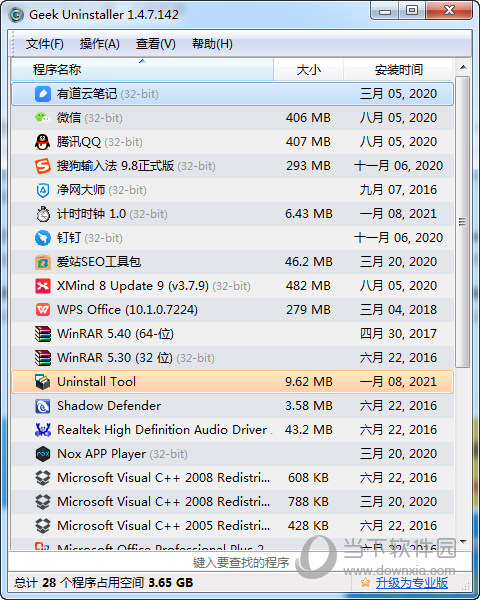Click the WPS Office icon
Screen dimensions: 480x600
[x=42, y=310]
